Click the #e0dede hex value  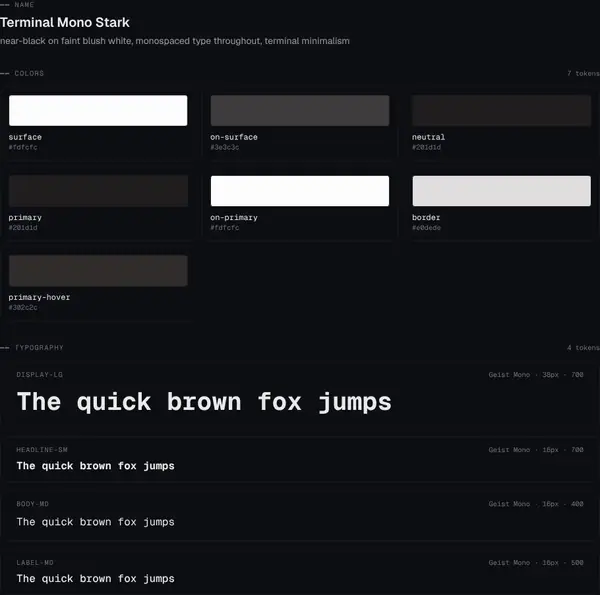click(x=426, y=228)
